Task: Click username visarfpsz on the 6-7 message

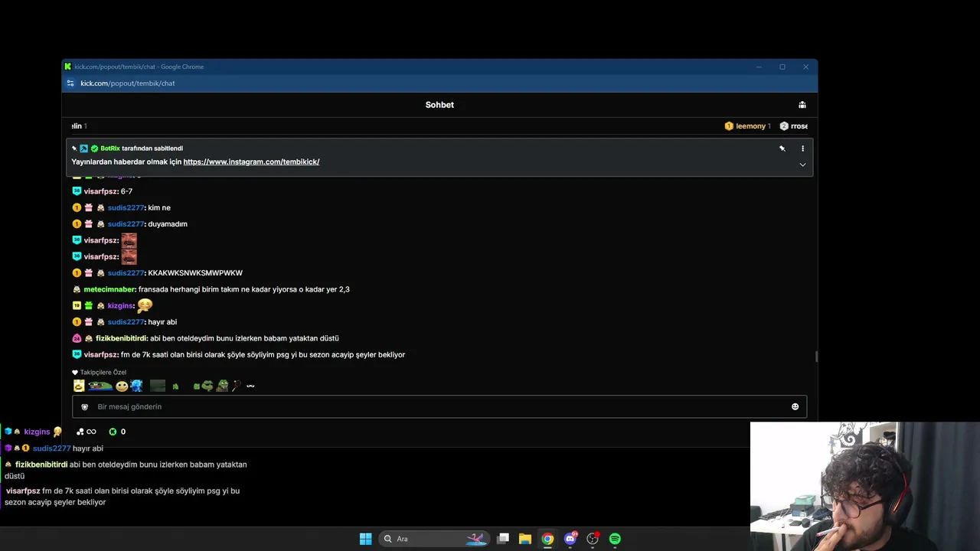Action: pos(101,191)
